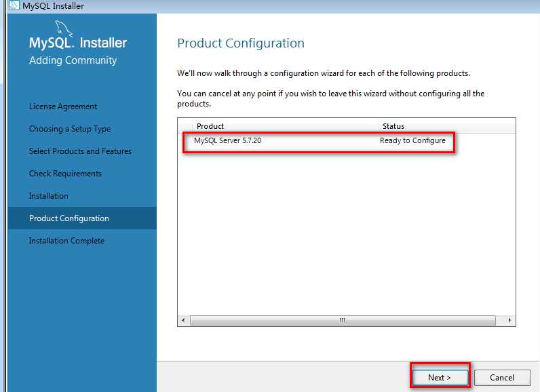Select the MySQL Server 5.7.20 row
The width and height of the screenshot is (540, 392).
(x=347, y=141)
